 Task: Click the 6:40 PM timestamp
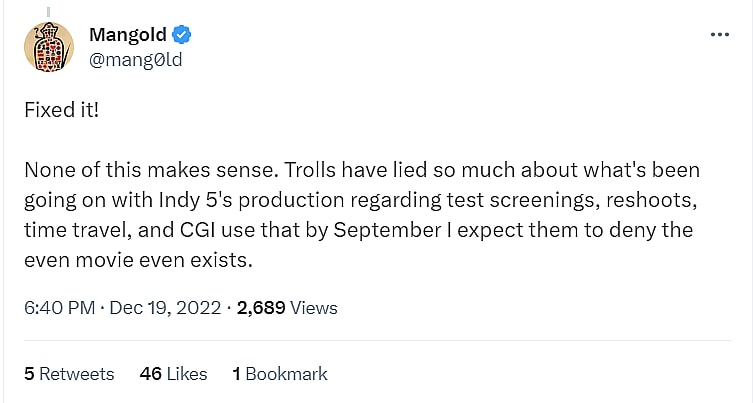pyautogui.click(x=60, y=308)
